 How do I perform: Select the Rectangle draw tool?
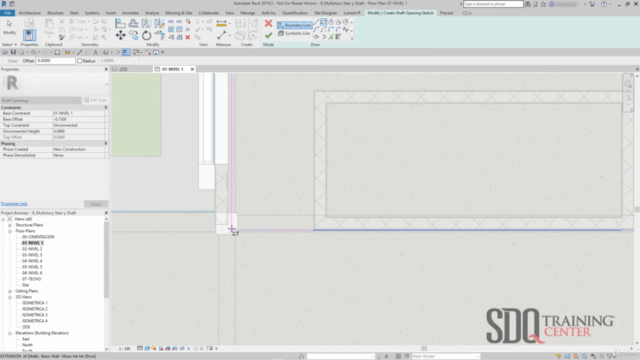[x=323, y=22]
